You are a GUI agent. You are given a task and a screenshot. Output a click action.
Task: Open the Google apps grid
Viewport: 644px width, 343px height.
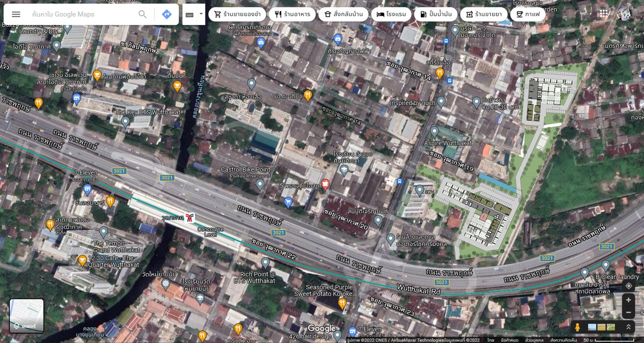(604, 13)
